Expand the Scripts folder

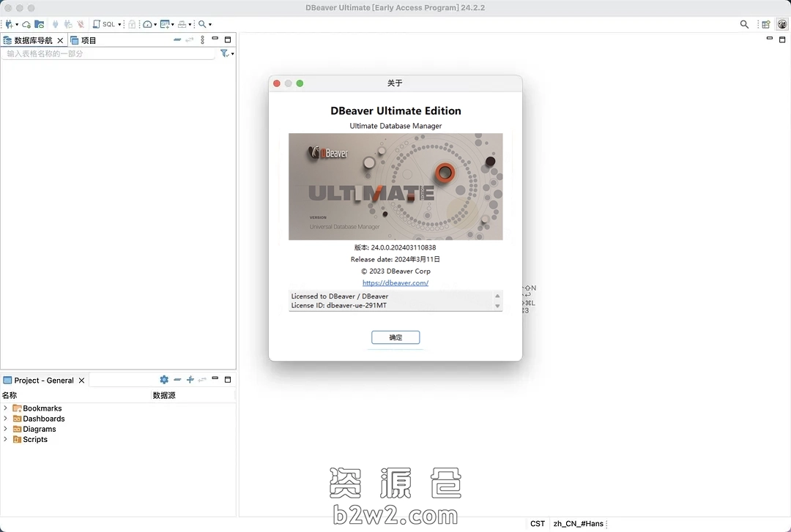click(6, 439)
